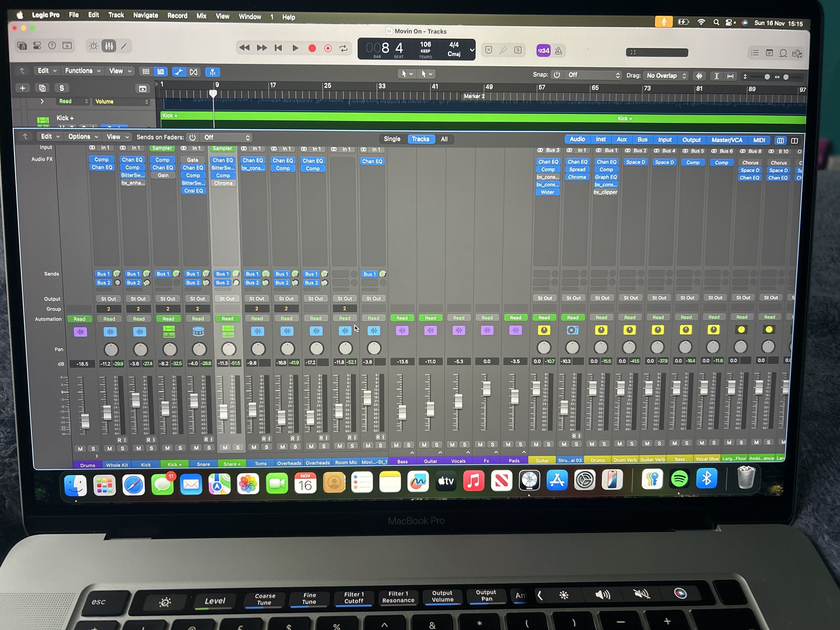This screenshot has width=840, height=630.
Task: Toggle the MIDI channel filter button
Action: (759, 140)
